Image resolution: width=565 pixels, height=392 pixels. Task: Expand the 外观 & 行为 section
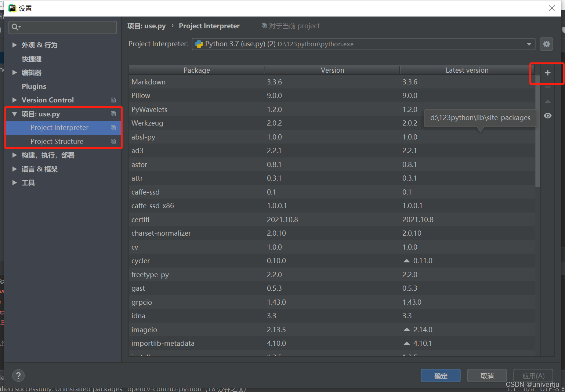(15, 45)
